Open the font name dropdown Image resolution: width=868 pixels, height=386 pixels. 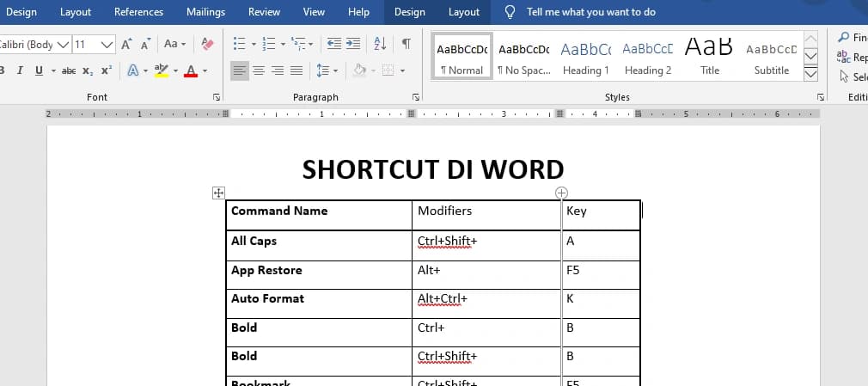(63, 45)
